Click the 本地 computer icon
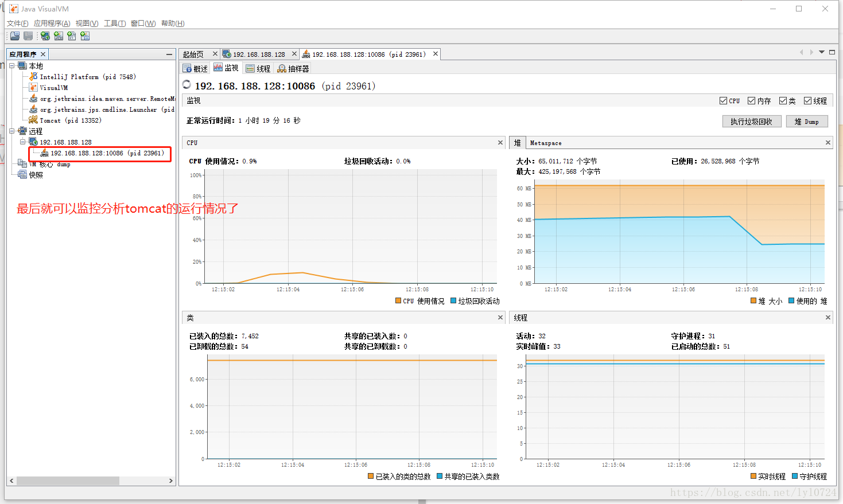Viewport: 843px width, 504px height. point(22,66)
